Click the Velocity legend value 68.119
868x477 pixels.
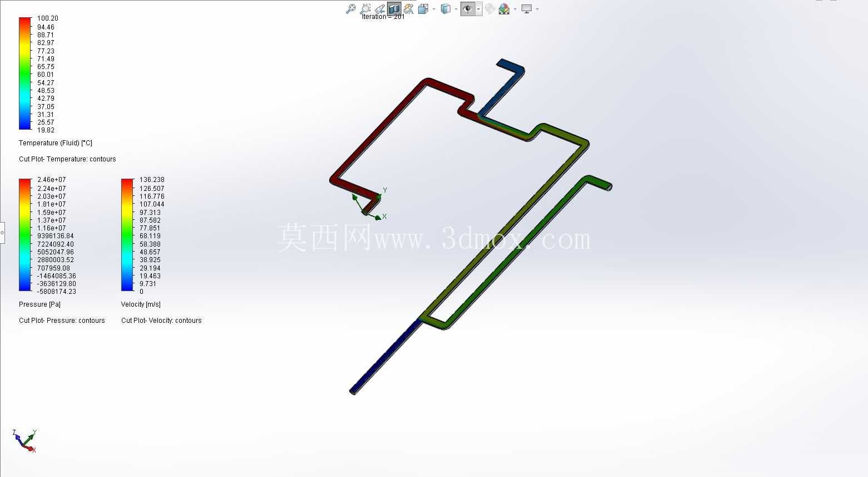click(150, 236)
